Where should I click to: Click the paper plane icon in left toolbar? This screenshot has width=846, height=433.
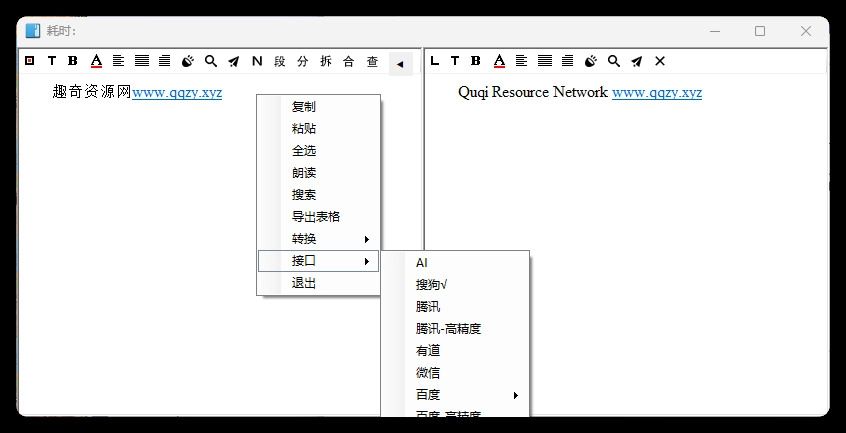click(234, 61)
